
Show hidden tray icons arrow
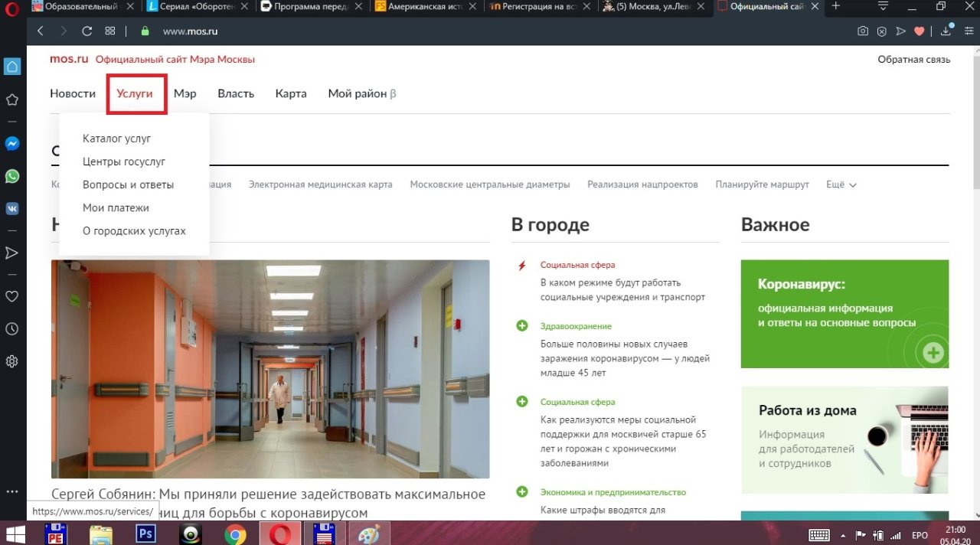click(844, 535)
